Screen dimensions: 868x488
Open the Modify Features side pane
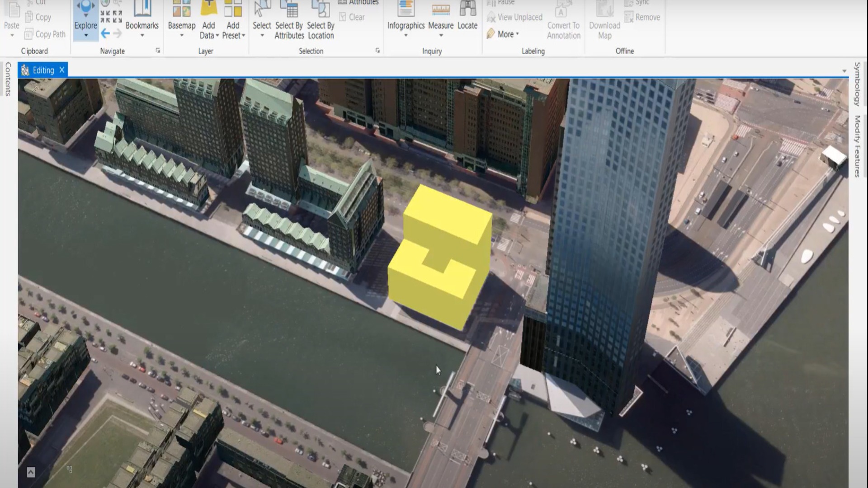tap(857, 146)
